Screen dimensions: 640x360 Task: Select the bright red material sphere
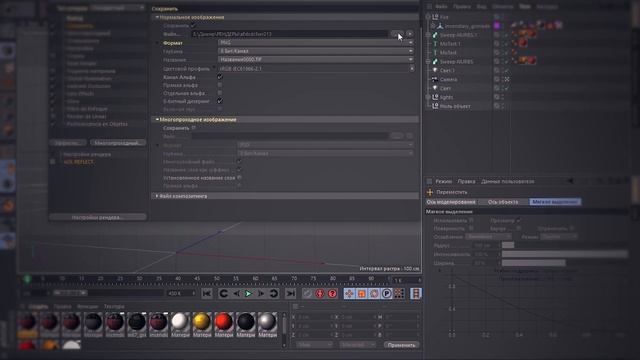click(224, 322)
